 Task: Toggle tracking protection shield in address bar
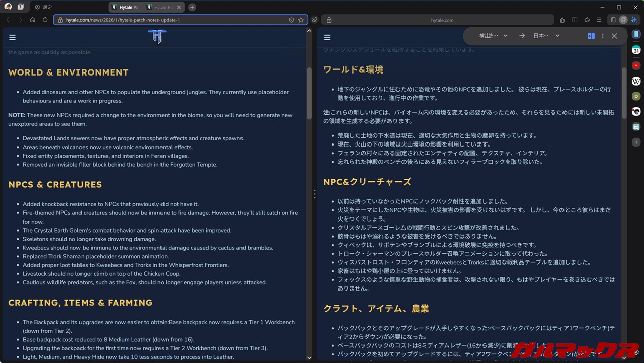(x=291, y=20)
